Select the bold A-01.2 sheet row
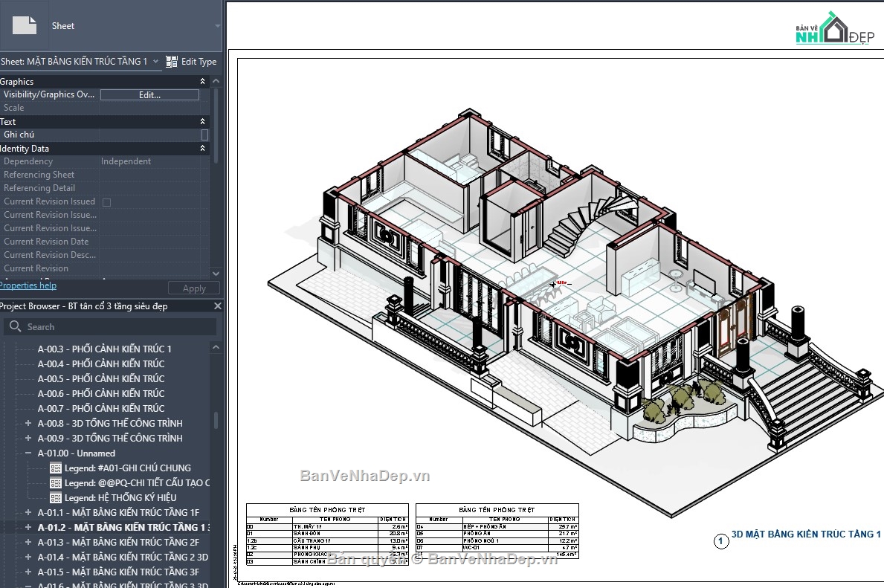Screen dimensions: 884x588 tap(123, 527)
